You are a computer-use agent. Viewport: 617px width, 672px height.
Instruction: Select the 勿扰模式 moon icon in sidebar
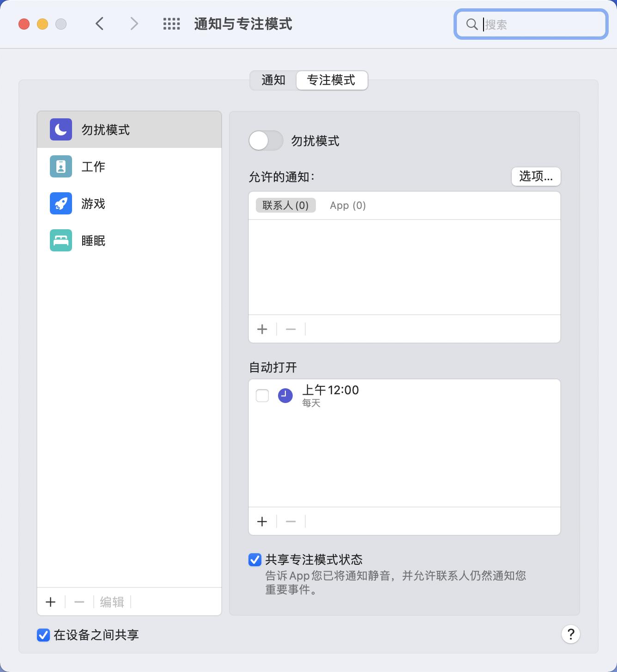pyautogui.click(x=60, y=129)
